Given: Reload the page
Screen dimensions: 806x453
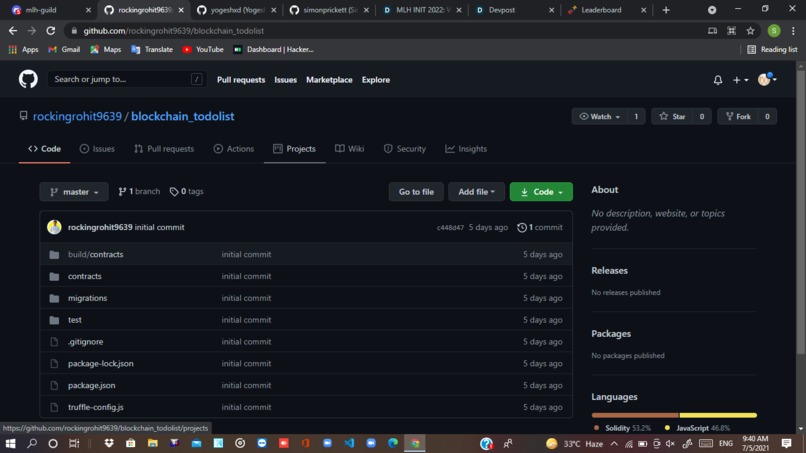Looking at the screenshot, I should click(x=50, y=31).
